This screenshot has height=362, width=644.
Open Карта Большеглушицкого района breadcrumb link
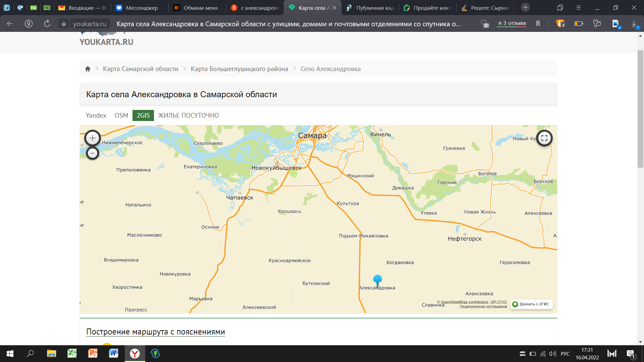pyautogui.click(x=239, y=69)
